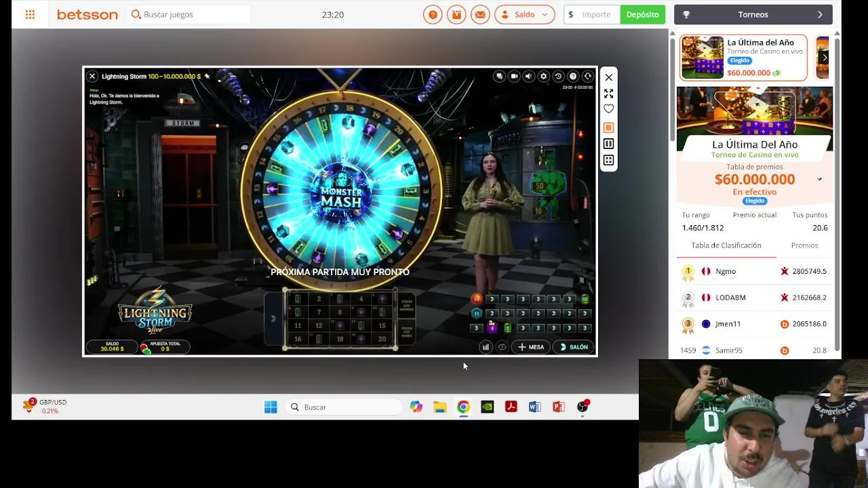This screenshot has width=868, height=488.
Task: Bet on number 20 in grid
Action: tap(382, 339)
